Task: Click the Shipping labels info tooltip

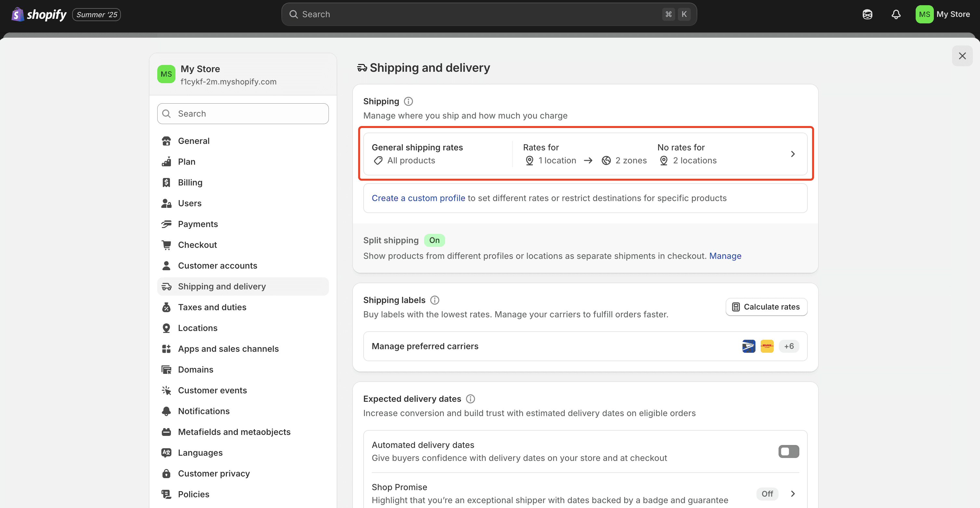Action: click(x=434, y=300)
